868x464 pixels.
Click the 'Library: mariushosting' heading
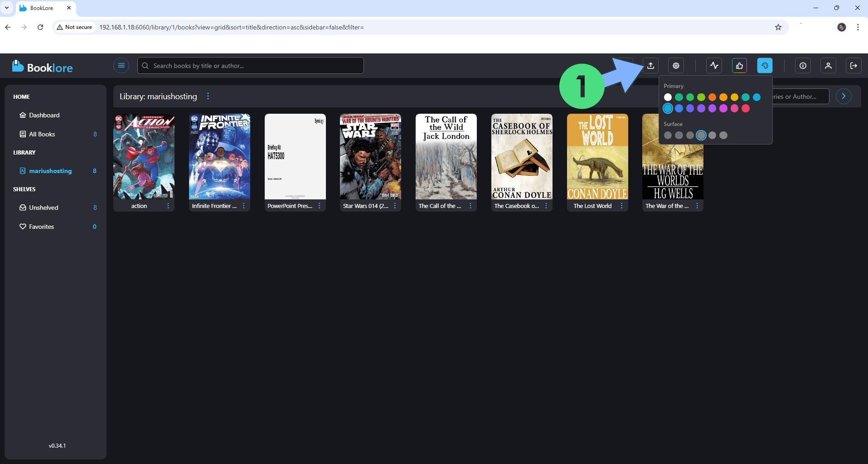click(158, 96)
